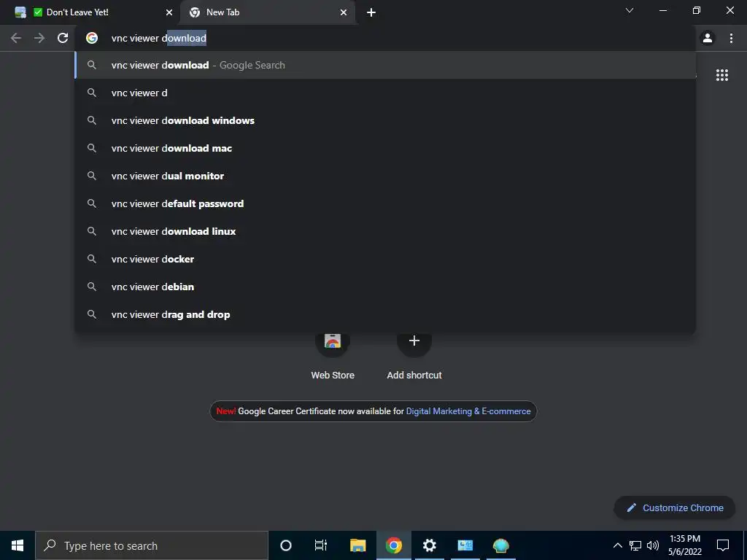Open the Web Store shortcut
This screenshot has width=747, height=560.
tap(333, 355)
